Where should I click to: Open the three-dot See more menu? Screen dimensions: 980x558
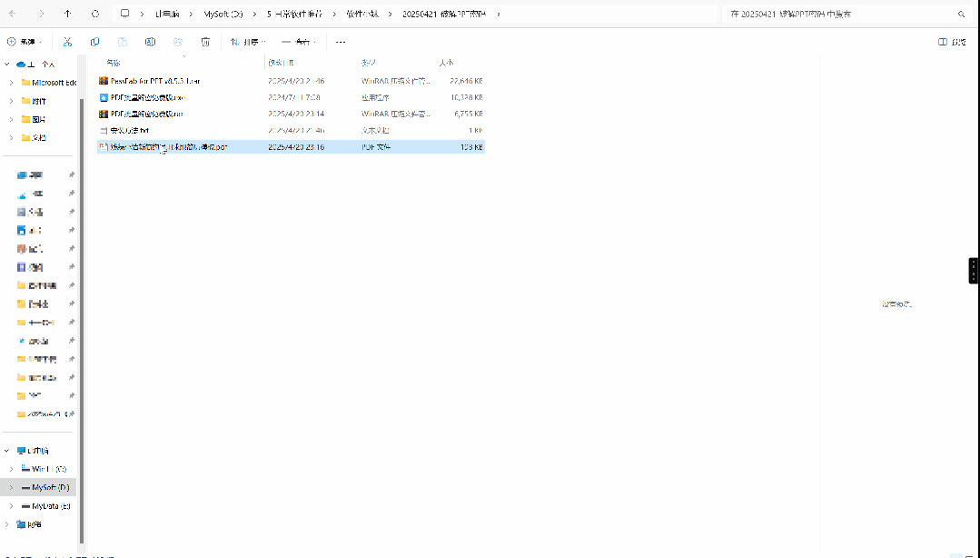click(341, 42)
